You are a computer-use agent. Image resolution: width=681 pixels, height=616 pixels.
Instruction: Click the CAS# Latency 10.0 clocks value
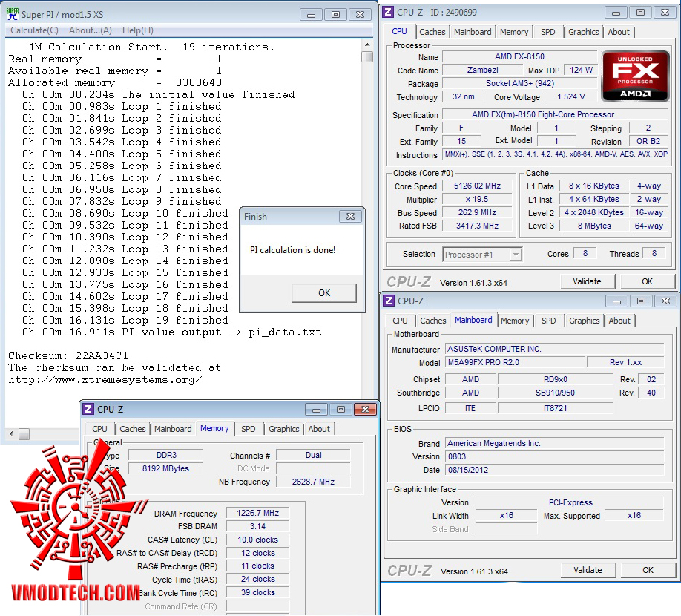pos(257,540)
